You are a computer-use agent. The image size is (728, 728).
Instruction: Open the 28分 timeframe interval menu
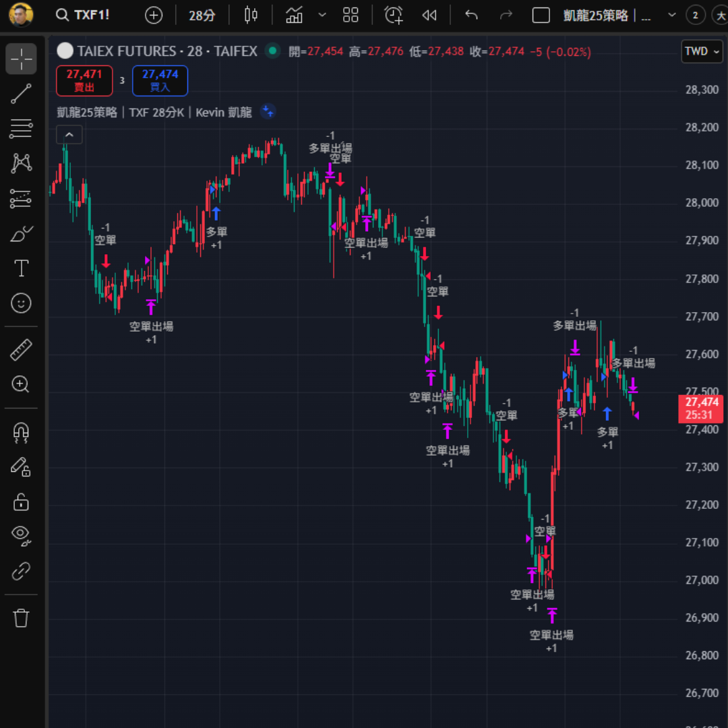pos(202,15)
